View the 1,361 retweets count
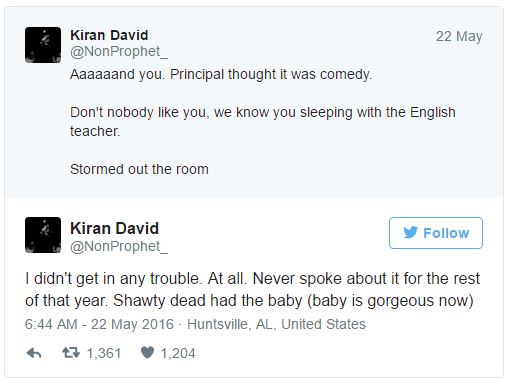508x384 pixels. click(104, 353)
